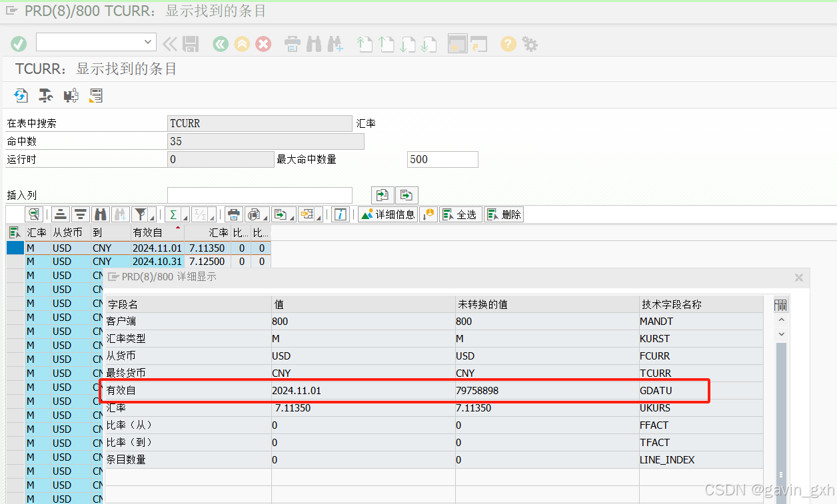This screenshot has height=504, width=837.
Task: Select the Find icon in the grid toolbar
Action: 101,214
